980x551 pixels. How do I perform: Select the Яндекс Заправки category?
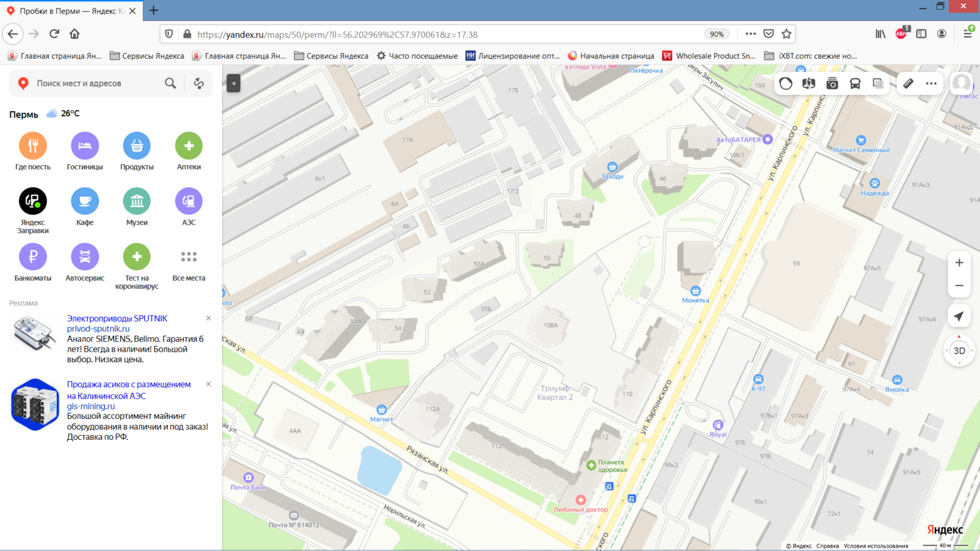[x=33, y=210]
